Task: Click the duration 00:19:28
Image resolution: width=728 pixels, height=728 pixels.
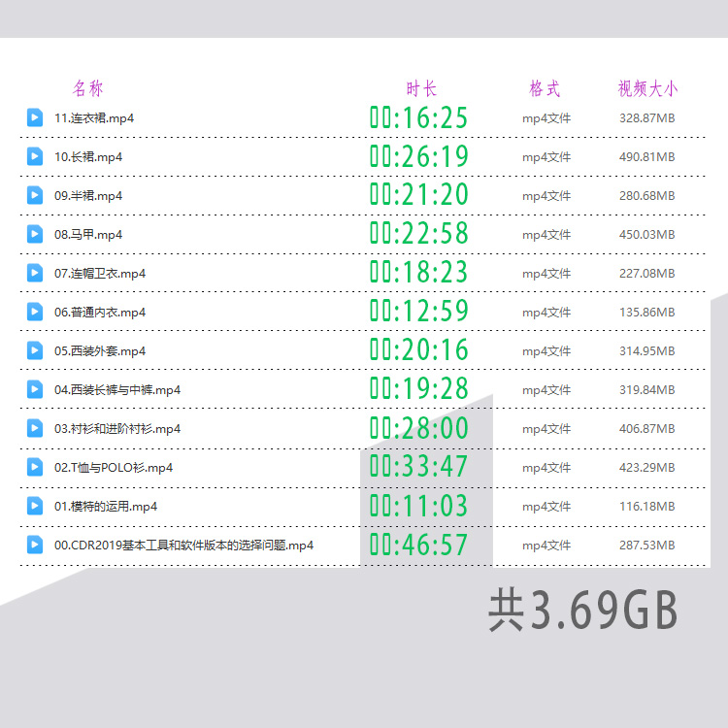Action: coord(418,388)
